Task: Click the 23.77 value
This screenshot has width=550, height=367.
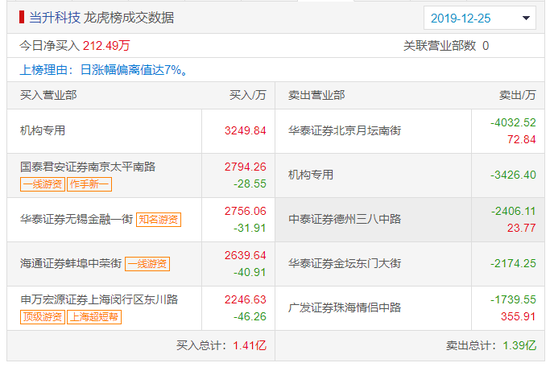Action: click(x=522, y=228)
